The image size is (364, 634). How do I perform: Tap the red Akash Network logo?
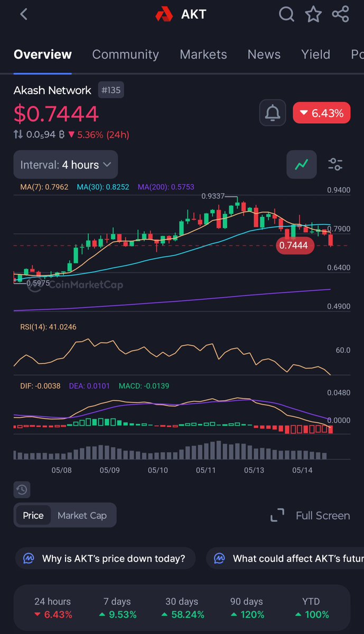coord(164,14)
